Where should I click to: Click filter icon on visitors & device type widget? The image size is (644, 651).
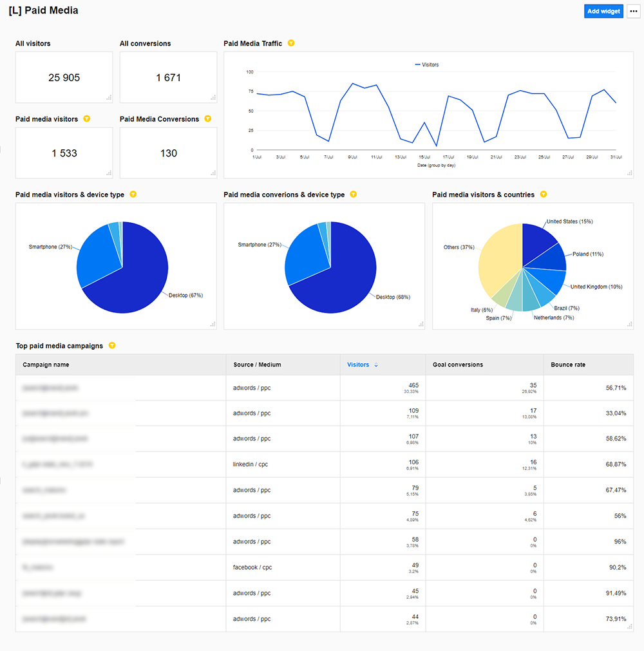pos(133,194)
